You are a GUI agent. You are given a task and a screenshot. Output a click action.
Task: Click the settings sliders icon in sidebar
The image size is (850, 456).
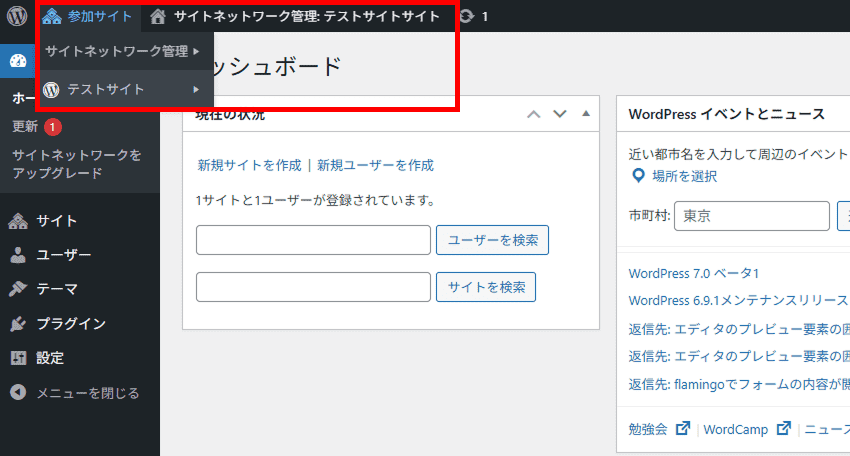(x=18, y=358)
